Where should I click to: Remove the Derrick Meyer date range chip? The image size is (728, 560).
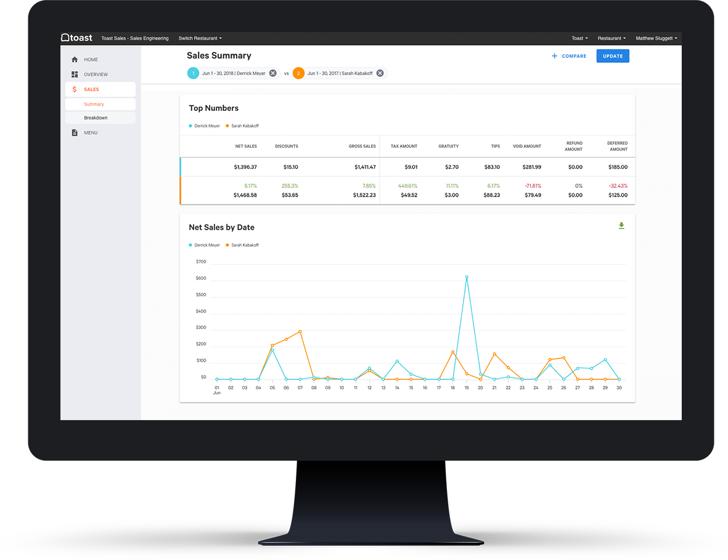pyautogui.click(x=273, y=73)
